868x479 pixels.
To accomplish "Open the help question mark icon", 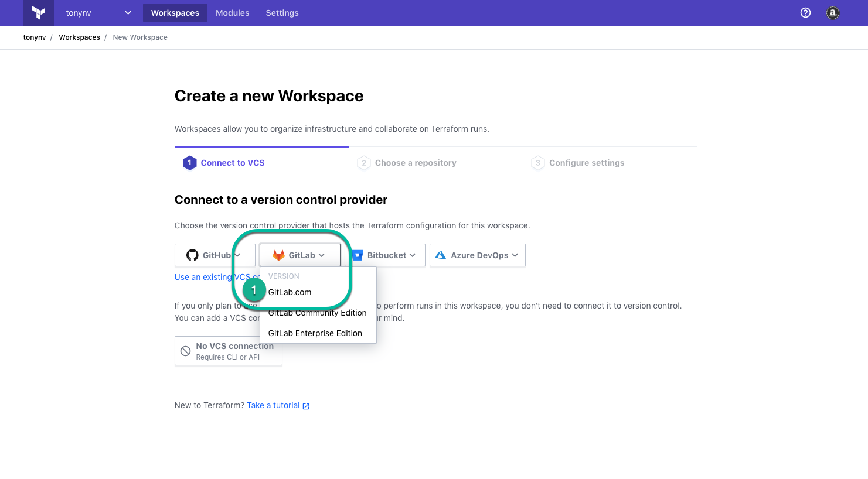I will point(805,13).
